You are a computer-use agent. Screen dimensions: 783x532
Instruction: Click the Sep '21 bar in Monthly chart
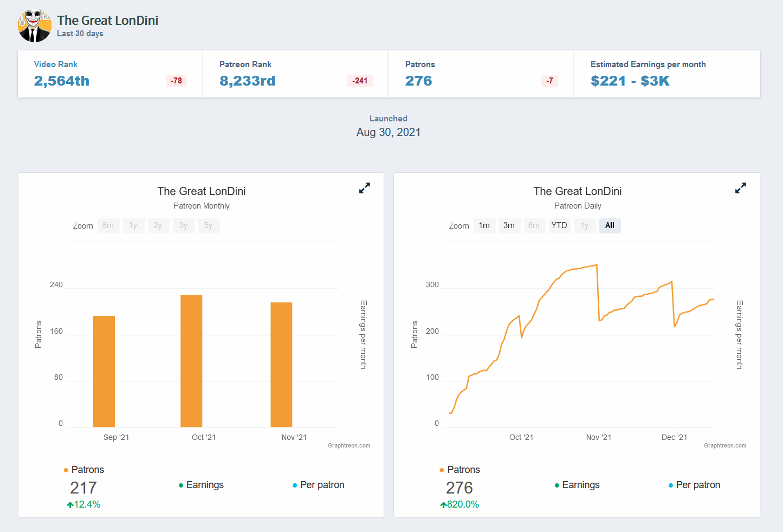pos(104,372)
